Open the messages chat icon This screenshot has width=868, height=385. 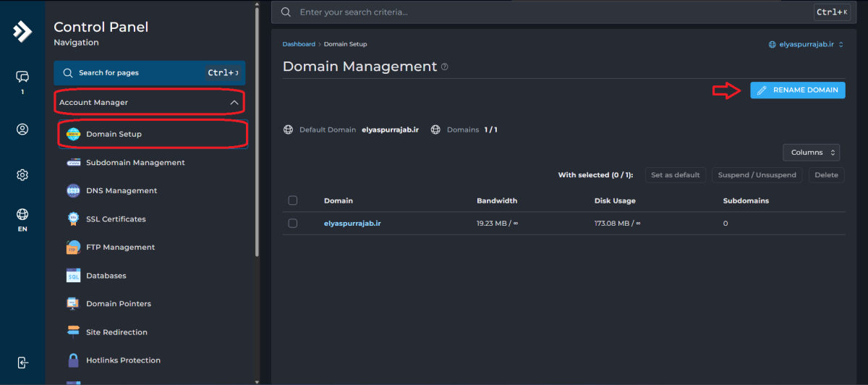coord(22,77)
